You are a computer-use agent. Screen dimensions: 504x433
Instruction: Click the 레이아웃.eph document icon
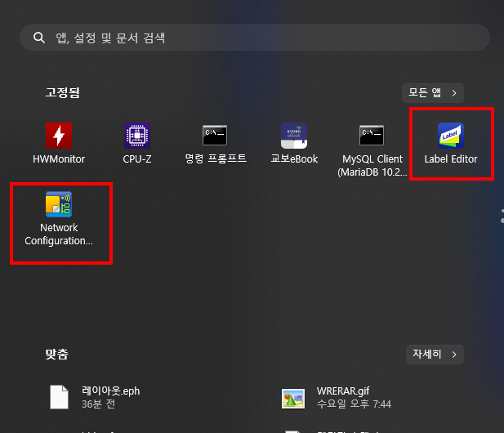point(59,397)
